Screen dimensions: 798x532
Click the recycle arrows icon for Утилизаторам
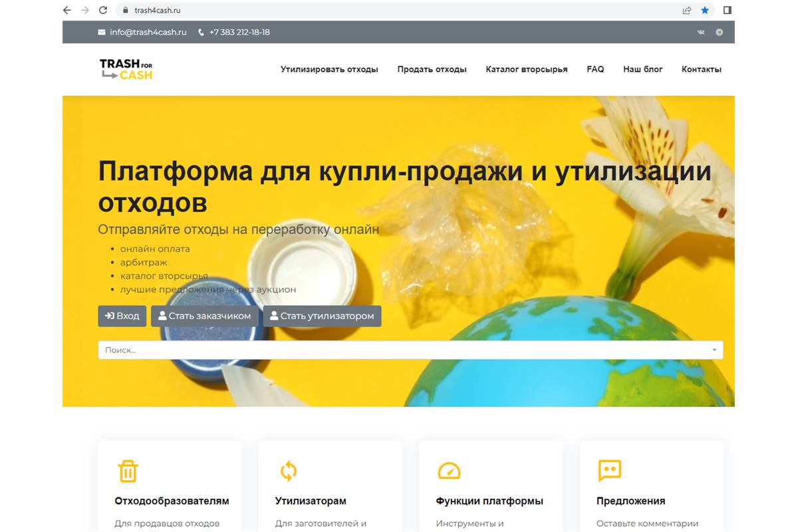coord(288,471)
